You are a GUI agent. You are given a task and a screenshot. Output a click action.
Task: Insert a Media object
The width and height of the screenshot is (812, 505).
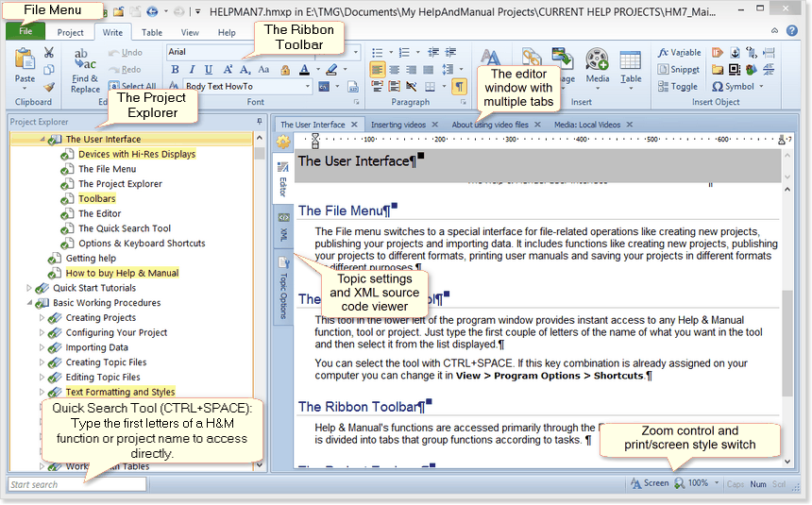pyautogui.click(x=597, y=65)
